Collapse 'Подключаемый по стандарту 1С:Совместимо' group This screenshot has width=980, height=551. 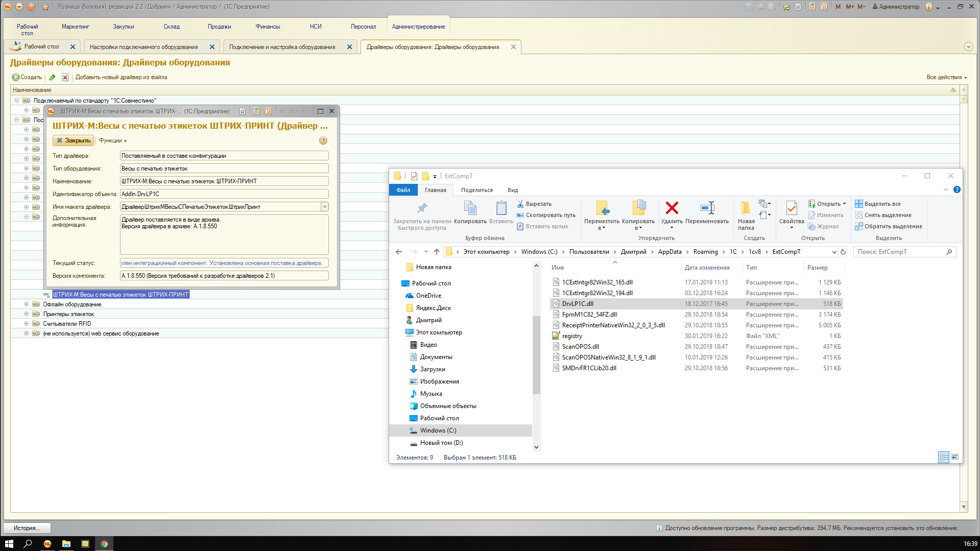(x=16, y=101)
